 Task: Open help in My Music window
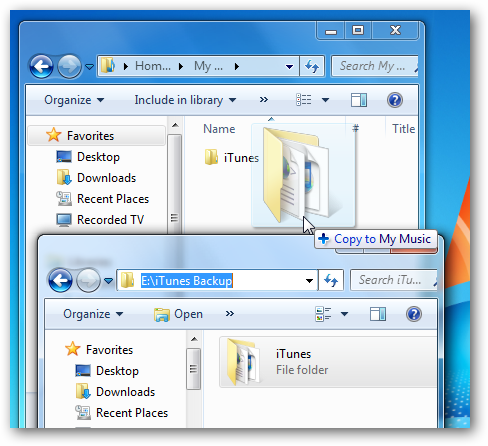[x=395, y=100]
